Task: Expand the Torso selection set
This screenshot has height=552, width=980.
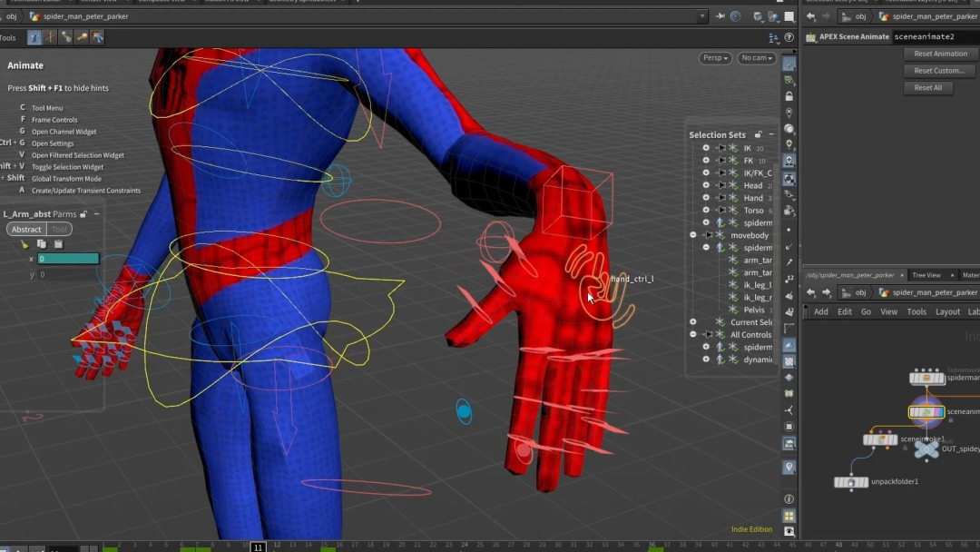Action: click(x=706, y=211)
